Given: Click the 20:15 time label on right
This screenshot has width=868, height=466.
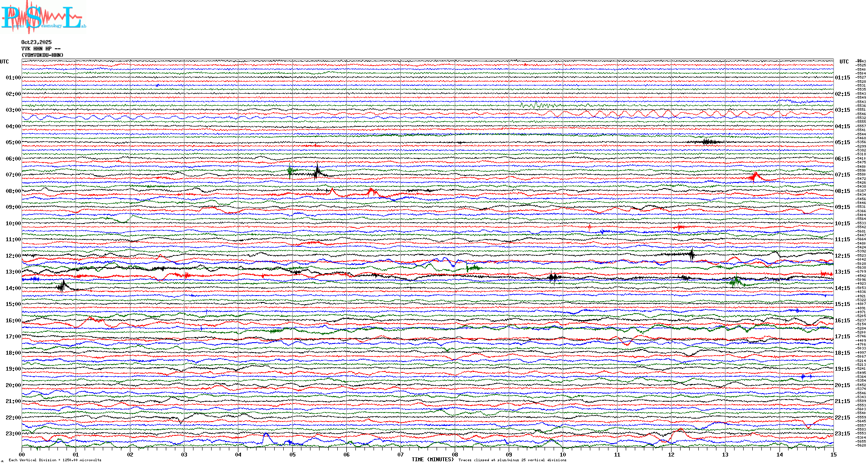Looking at the screenshot, I should (x=842, y=385).
